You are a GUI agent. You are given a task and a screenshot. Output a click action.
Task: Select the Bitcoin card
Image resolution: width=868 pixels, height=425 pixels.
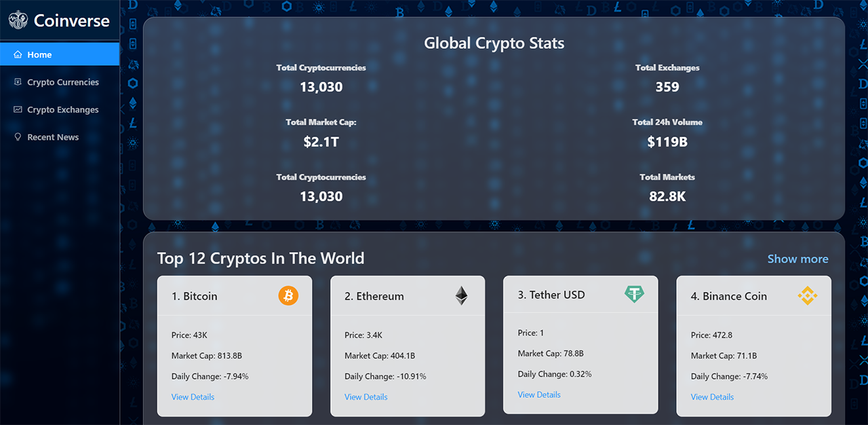coord(235,345)
